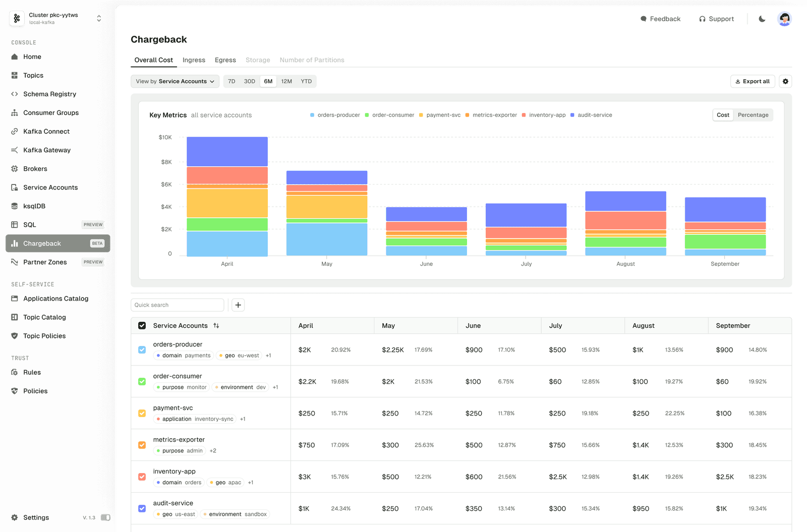Expand the +2 tags on metrics-exporter

[x=213, y=451]
